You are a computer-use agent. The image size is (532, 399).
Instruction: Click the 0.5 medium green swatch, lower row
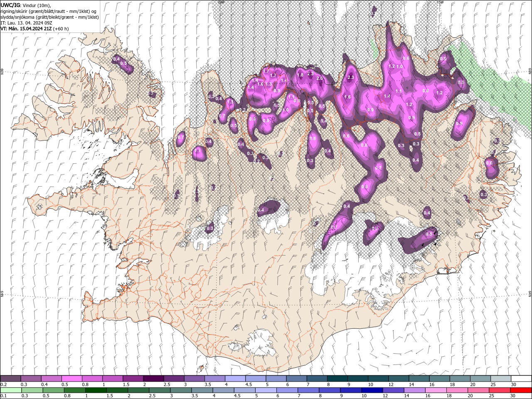(x=54, y=390)
